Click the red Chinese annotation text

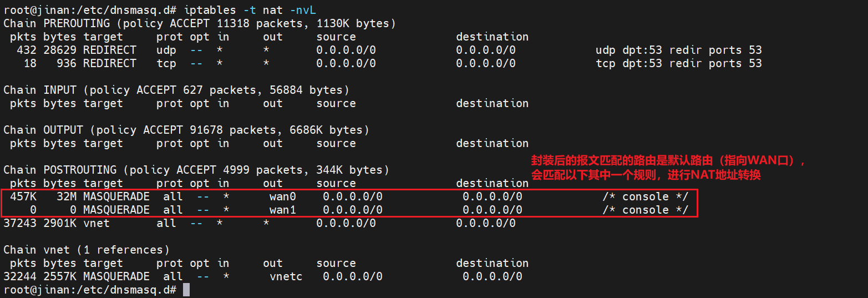(667, 168)
